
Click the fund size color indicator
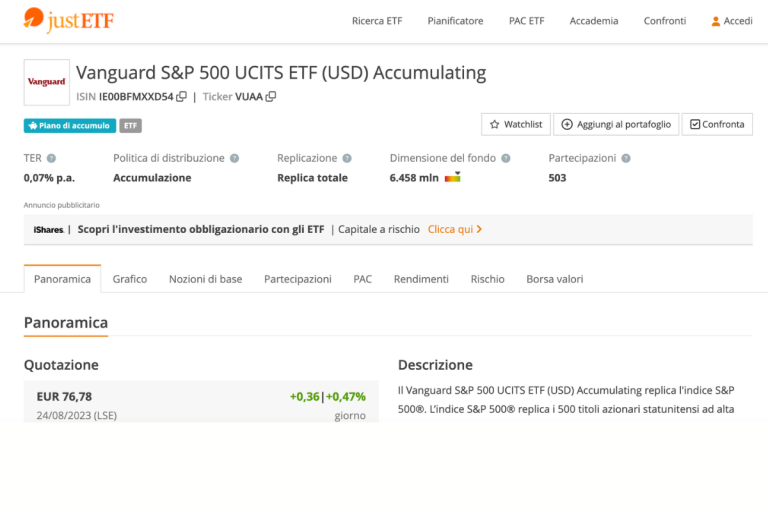(453, 178)
